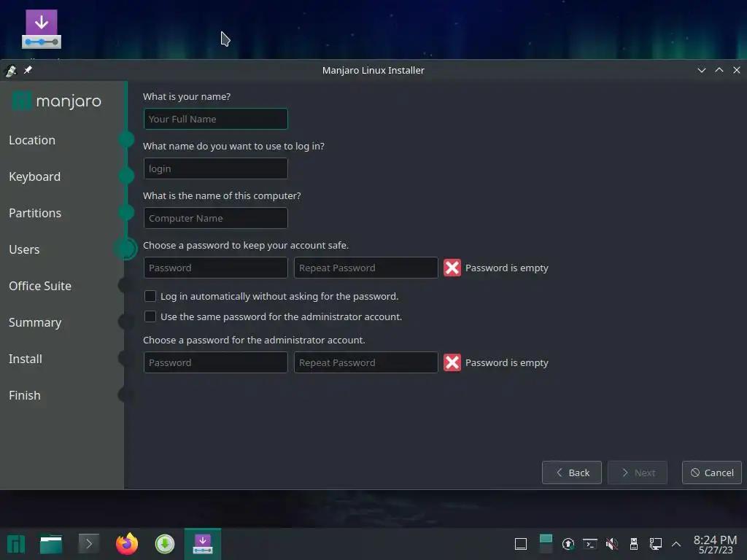Click the manjaro logo in sidebar
Viewport: 747px width, 560px height.
56,101
